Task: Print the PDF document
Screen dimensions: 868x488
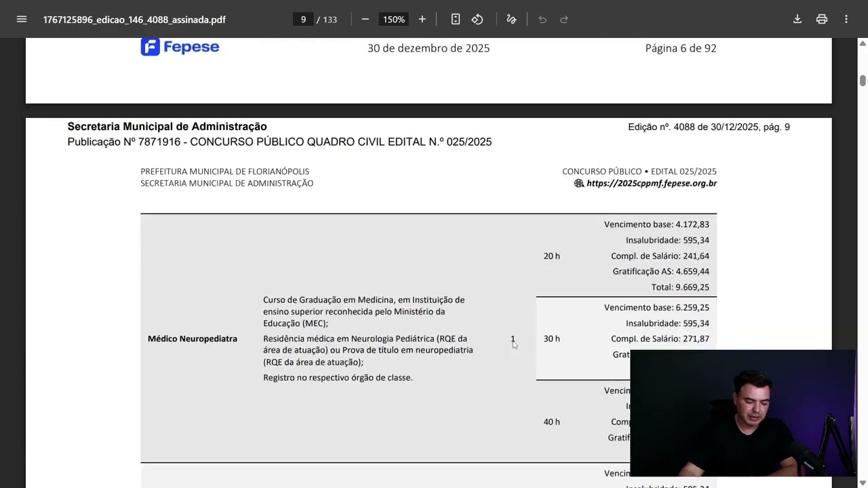Action: pyautogui.click(x=822, y=19)
